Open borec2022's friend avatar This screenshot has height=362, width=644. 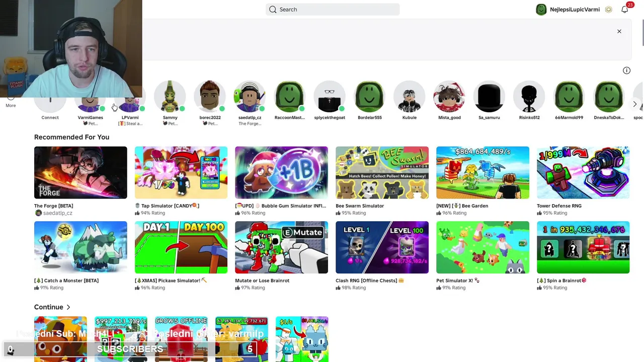tap(210, 96)
